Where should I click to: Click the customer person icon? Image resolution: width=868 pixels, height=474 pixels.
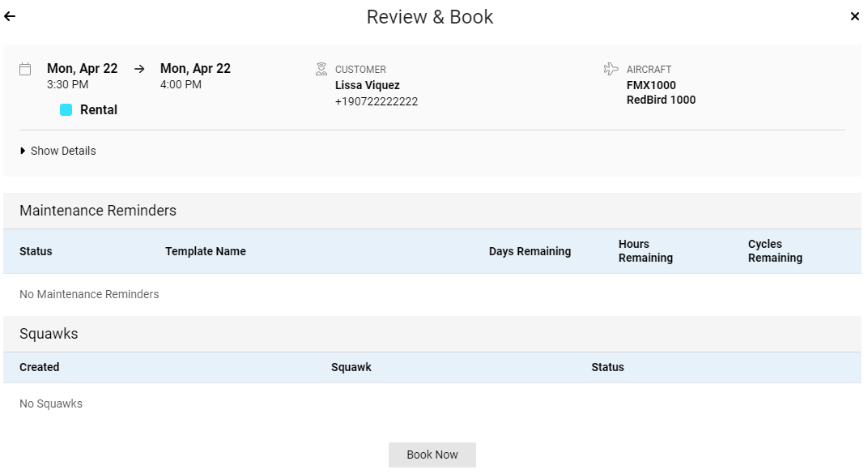[321, 69]
